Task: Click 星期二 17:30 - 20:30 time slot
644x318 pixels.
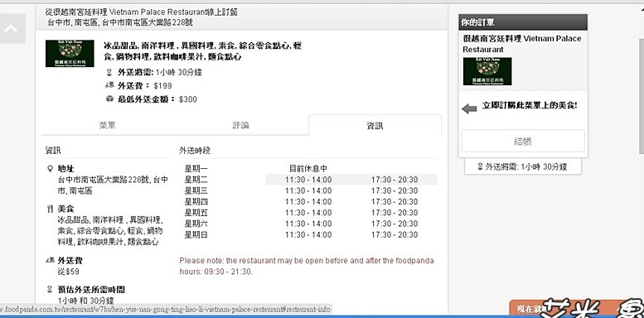Action: pyautogui.click(x=395, y=180)
